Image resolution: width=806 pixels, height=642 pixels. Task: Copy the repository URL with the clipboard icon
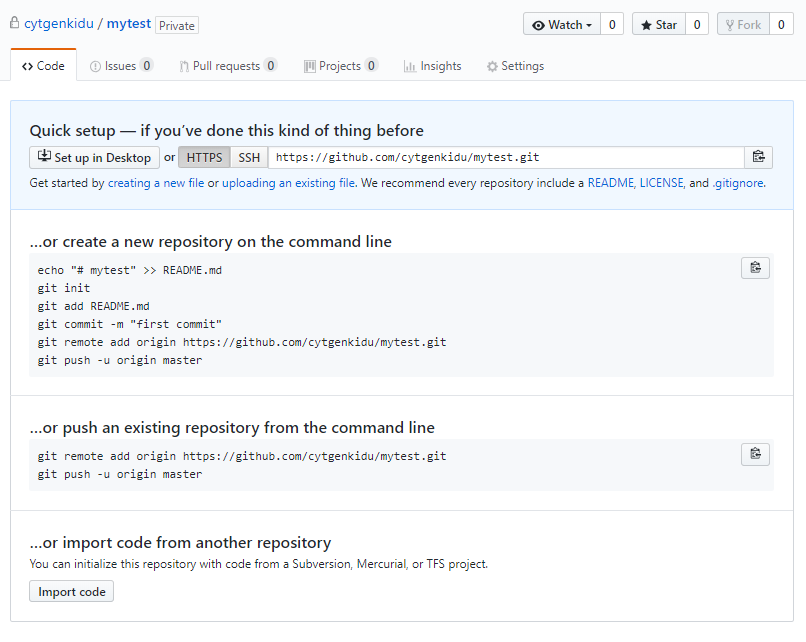tap(758, 157)
